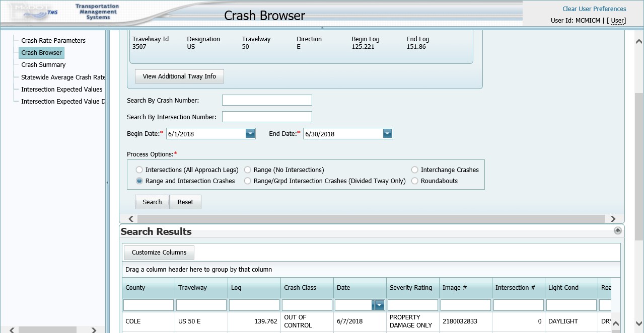This screenshot has height=333, width=644.
Task: Select Intersections (All Approach Legs) option
Action: click(139, 170)
